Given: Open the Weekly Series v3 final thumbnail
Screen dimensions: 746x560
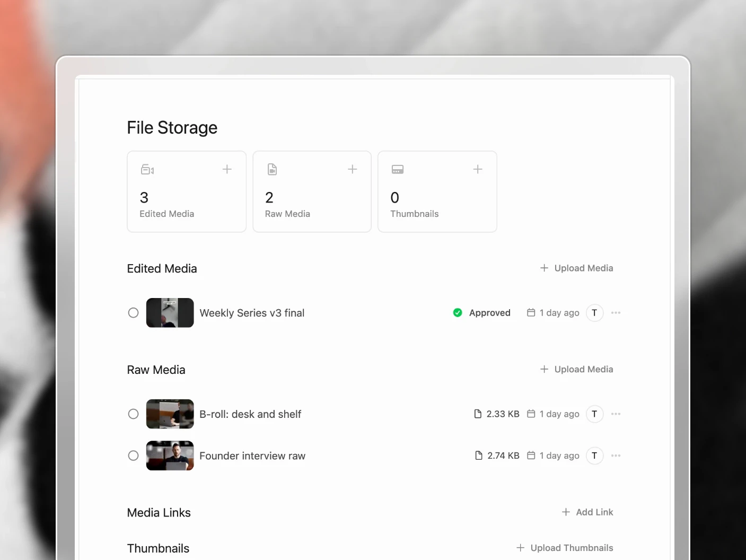Looking at the screenshot, I should click(170, 313).
